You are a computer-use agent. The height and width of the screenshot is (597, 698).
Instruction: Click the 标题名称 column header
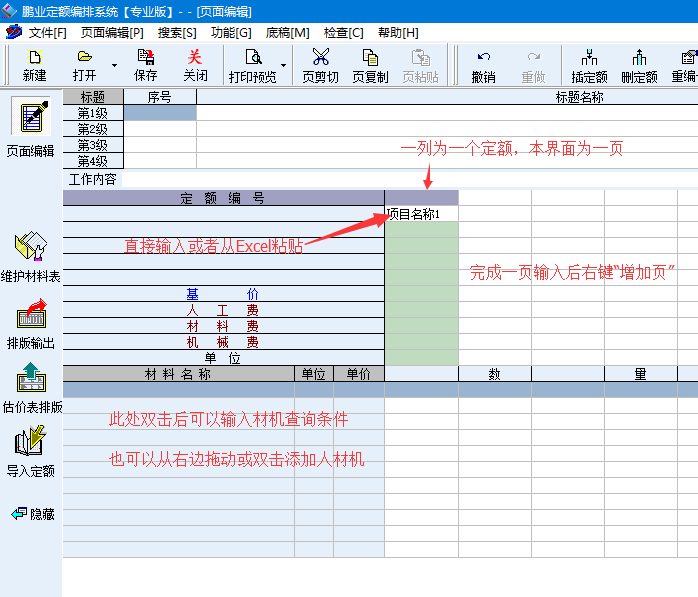(447, 97)
